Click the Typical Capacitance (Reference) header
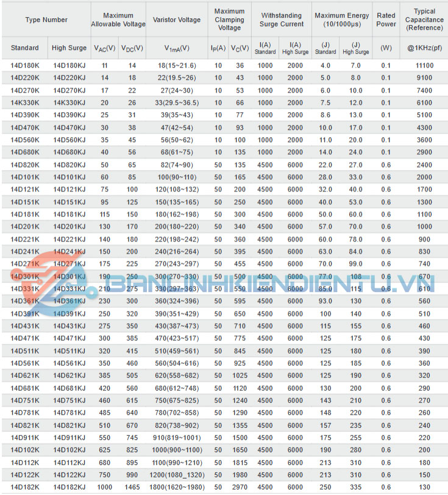This screenshot has width=448, height=495. pyautogui.click(x=424, y=20)
